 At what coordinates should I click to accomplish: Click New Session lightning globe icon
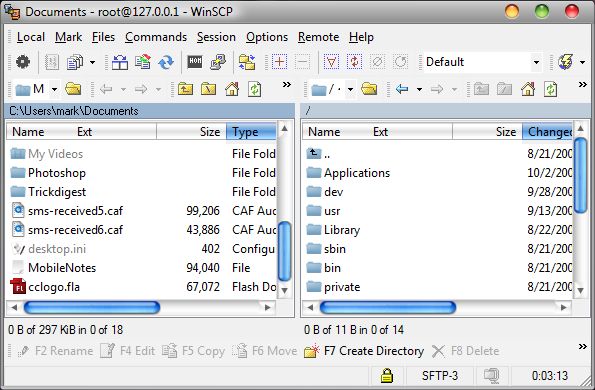coord(565,62)
